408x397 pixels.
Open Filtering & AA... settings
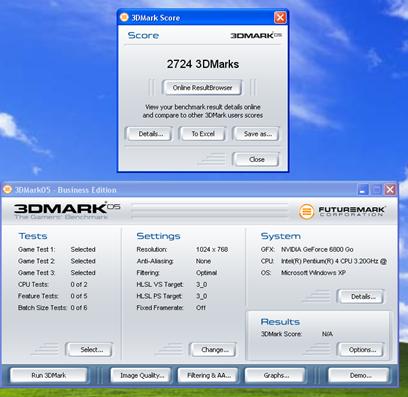[x=208, y=375]
